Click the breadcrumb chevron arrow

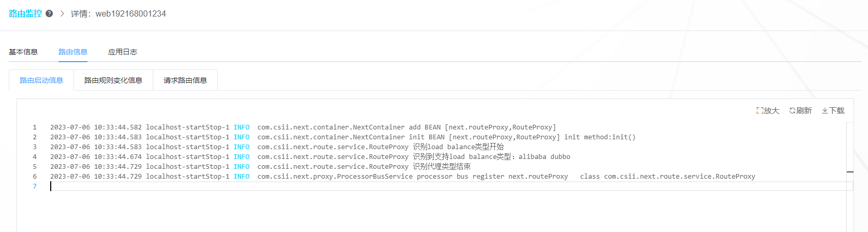62,13
